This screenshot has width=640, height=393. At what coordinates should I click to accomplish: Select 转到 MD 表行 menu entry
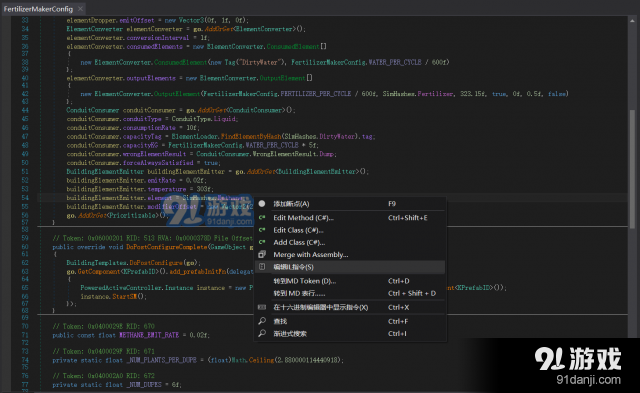pyautogui.click(x=350, y=293)
